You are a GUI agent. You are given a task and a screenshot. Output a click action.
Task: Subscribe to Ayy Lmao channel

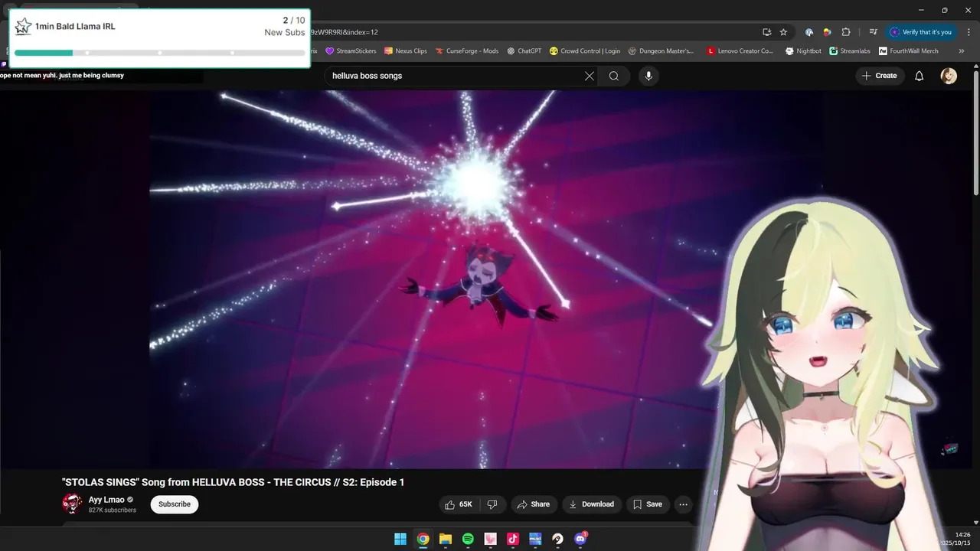pos(175,504)
